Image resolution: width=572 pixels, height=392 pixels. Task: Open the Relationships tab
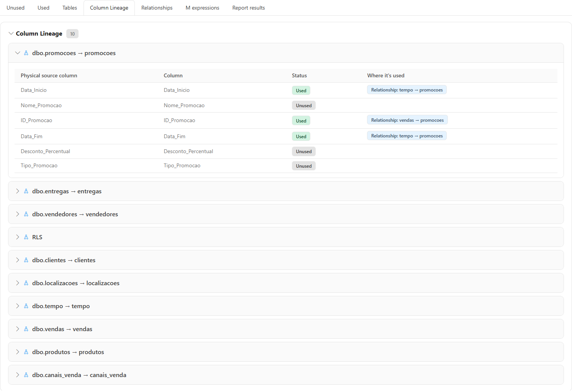(x=157, y=8)
